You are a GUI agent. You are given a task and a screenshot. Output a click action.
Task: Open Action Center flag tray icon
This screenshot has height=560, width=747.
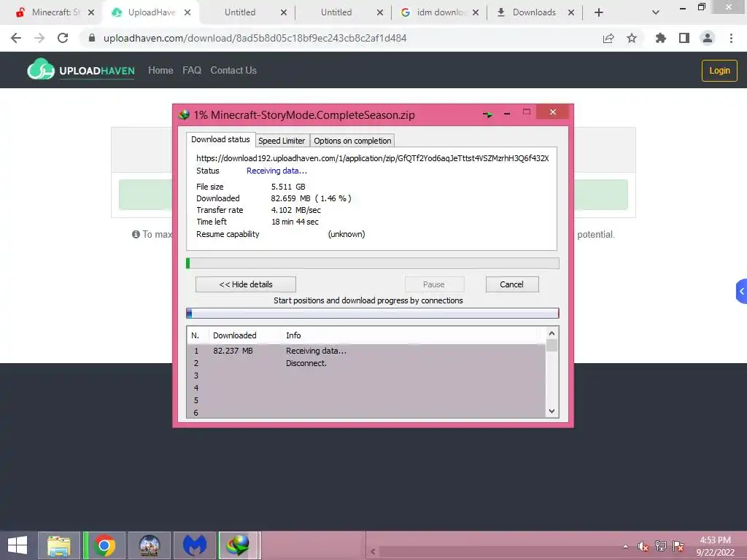tap(678, 546)
